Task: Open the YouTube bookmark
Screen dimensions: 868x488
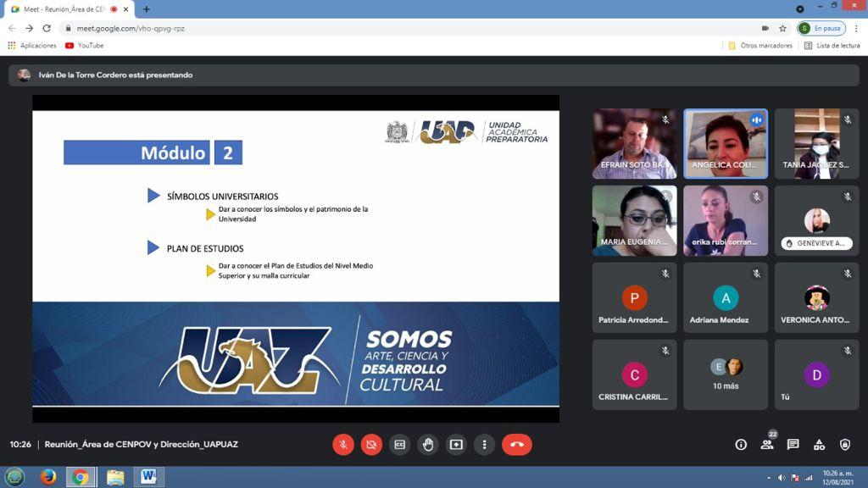Action: click(x=85, y=46)
